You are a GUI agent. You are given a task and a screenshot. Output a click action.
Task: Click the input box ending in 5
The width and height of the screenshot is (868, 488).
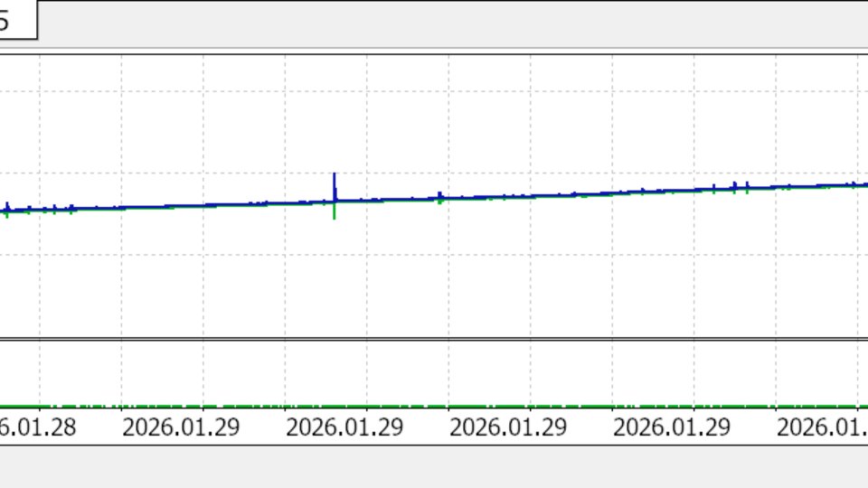tap(18, 20)
